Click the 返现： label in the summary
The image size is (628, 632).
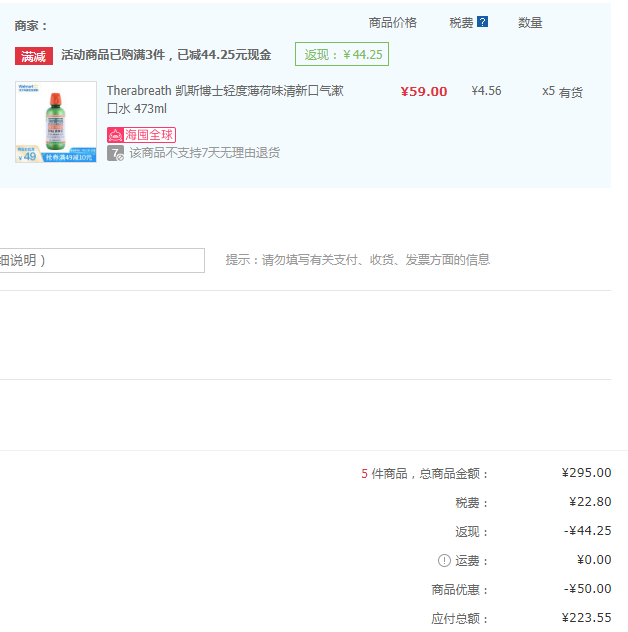472,532
